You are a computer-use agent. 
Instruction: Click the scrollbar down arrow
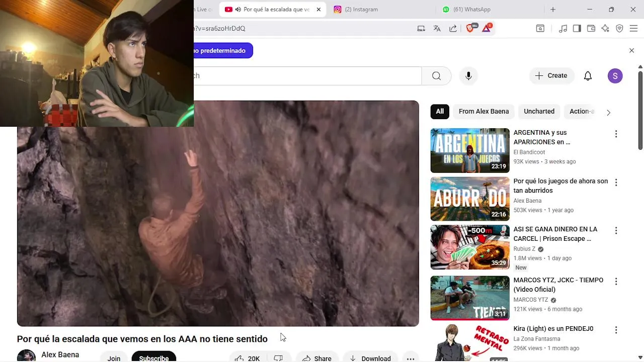(640, 357)
